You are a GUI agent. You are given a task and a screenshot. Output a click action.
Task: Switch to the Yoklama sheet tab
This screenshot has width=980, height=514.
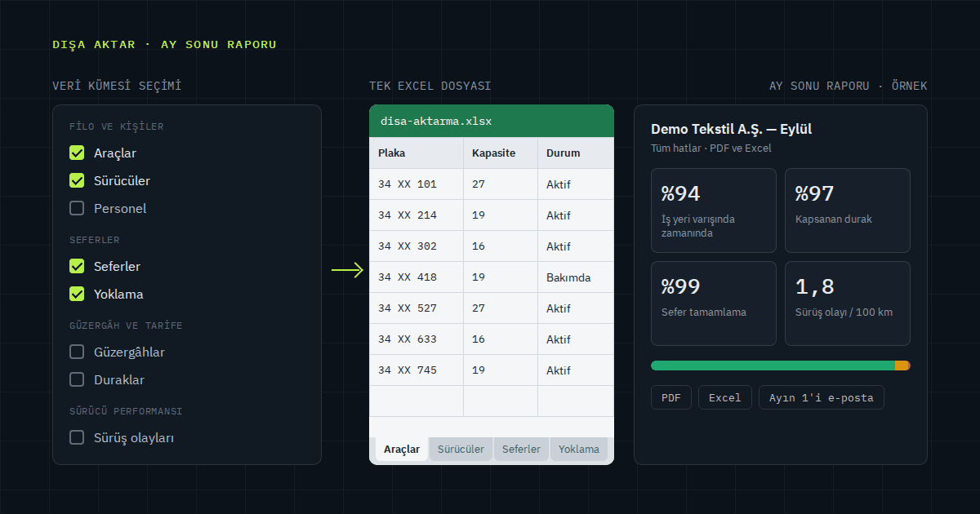pyautogui.click(x=579, y=450)
